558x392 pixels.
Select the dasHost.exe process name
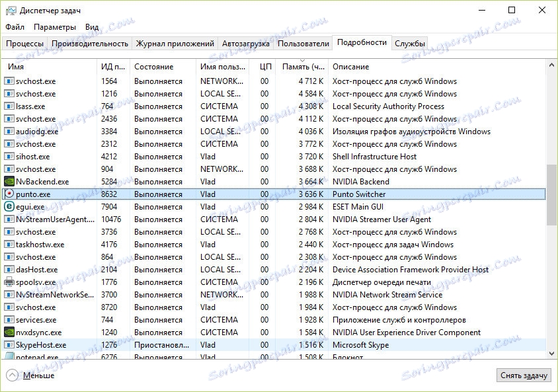(x=36, y=270)
